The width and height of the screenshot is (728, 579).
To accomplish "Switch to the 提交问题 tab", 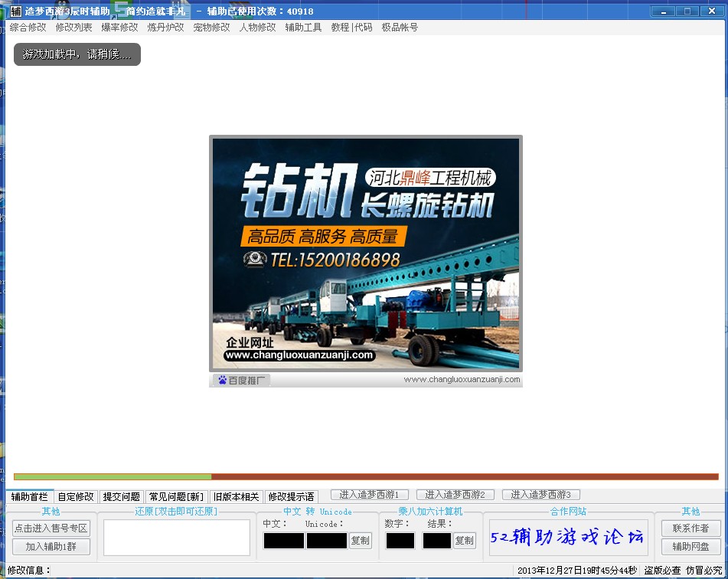I will pos(122,497).
